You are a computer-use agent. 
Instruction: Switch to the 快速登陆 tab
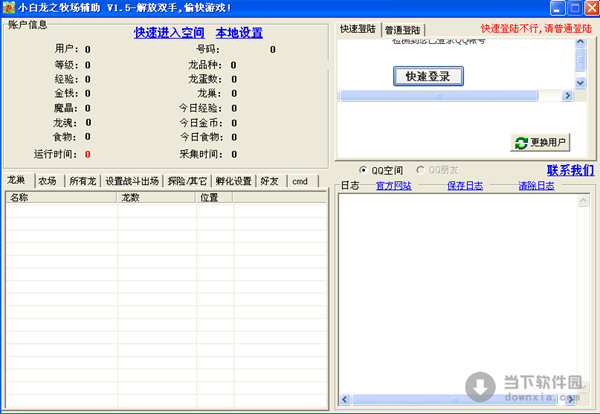(359, 30)
